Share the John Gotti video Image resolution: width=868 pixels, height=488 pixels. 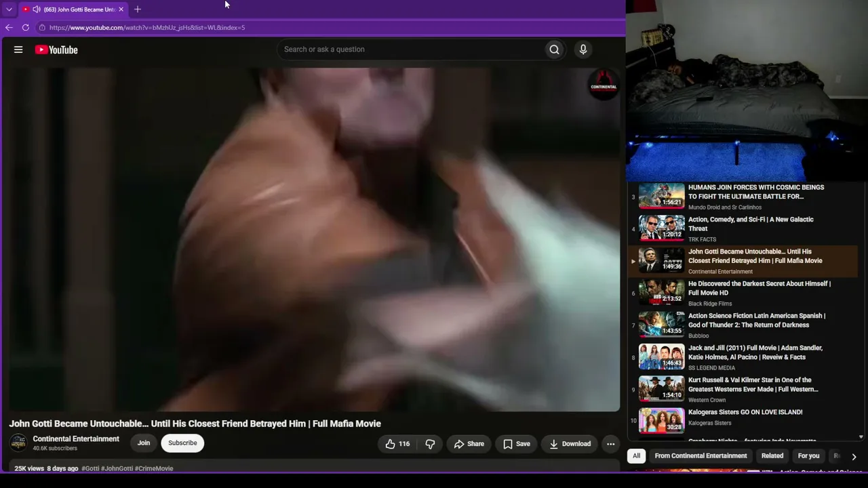point(469,444)
